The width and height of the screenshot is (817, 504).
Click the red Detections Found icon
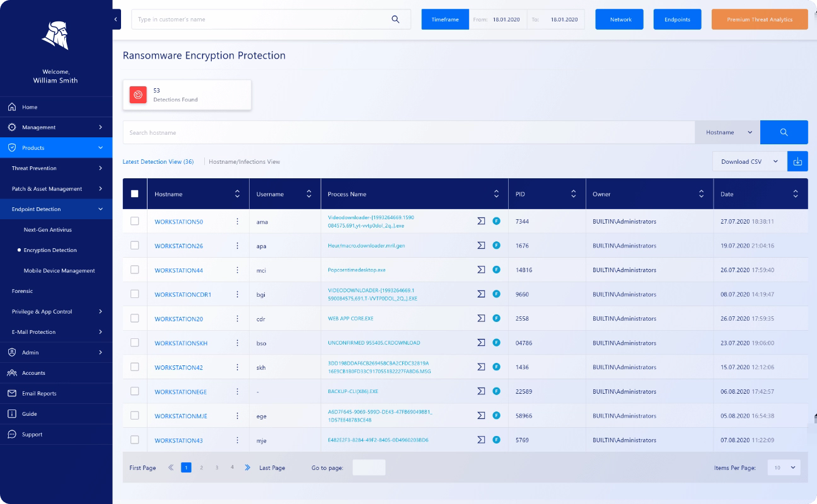(x=138, y=94)
